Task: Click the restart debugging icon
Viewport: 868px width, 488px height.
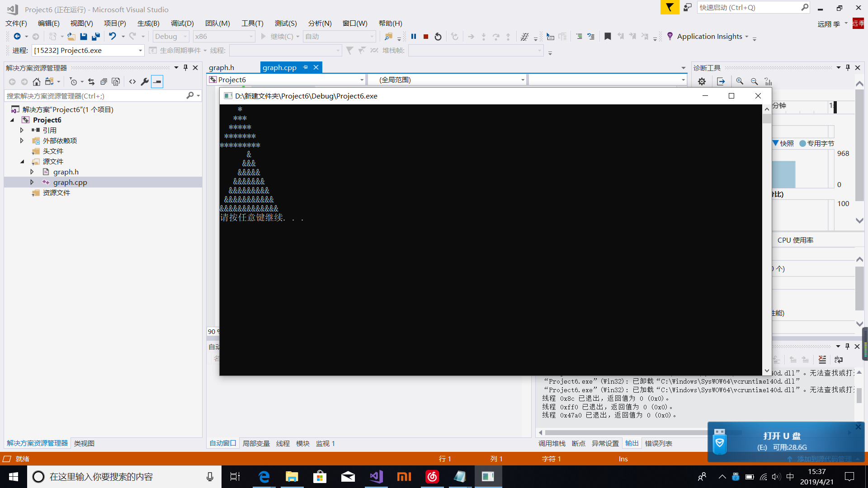Action: (x=438, y=37)
